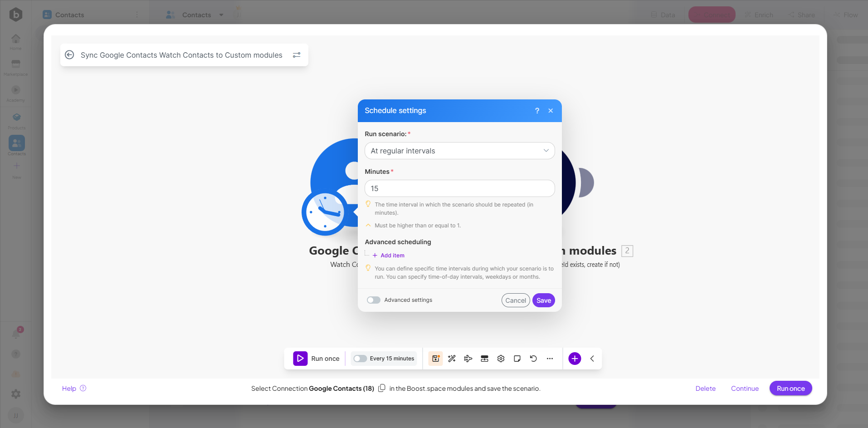Click the help question mark in Schedule settings

pyautogui.click(x=537, y=111)
